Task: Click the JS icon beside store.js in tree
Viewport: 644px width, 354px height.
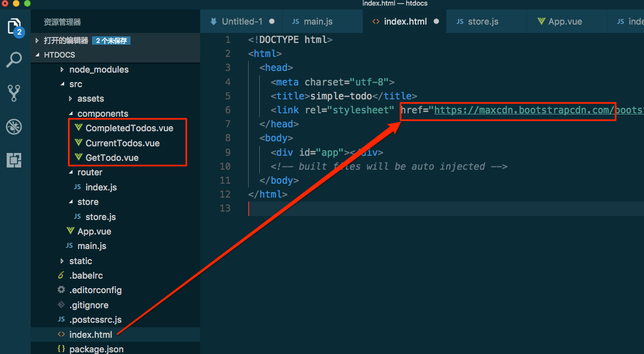Action: 77,217
